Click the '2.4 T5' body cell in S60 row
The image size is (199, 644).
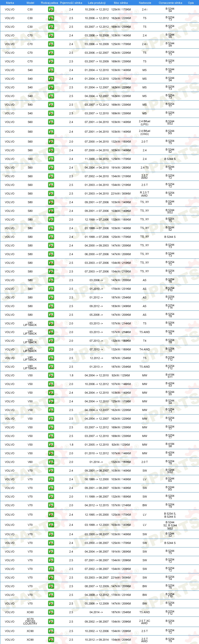click(145, 168)
